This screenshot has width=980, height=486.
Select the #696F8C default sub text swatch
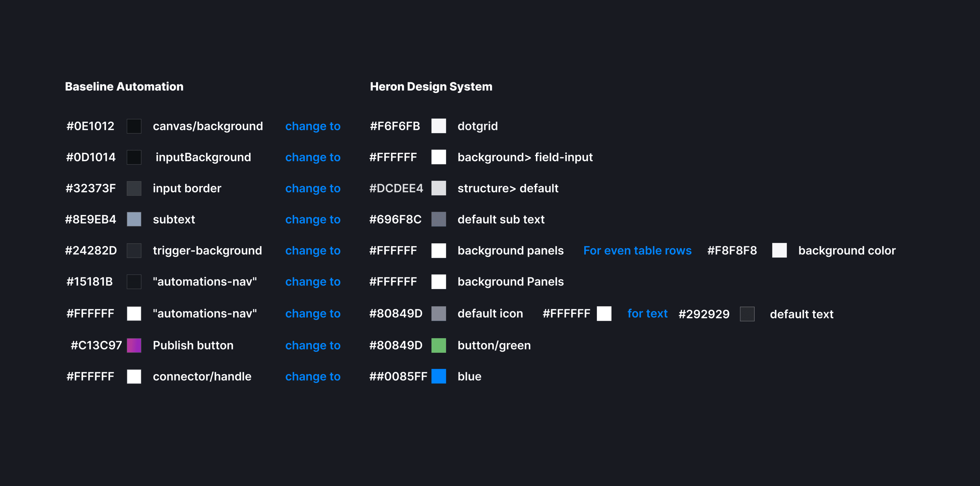(x=439, y=219)
